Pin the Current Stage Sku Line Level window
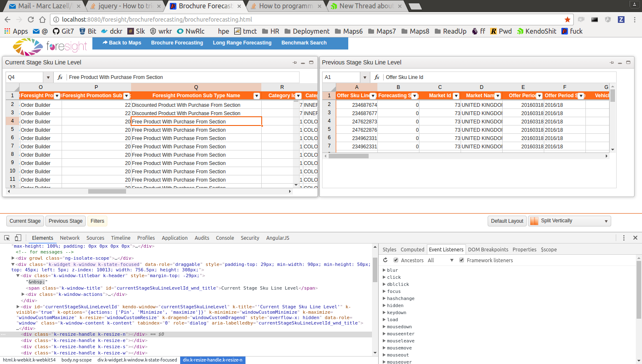 coord(295,62)
